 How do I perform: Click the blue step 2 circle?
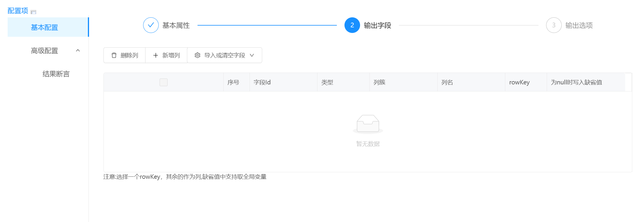[x=352, y=25]
